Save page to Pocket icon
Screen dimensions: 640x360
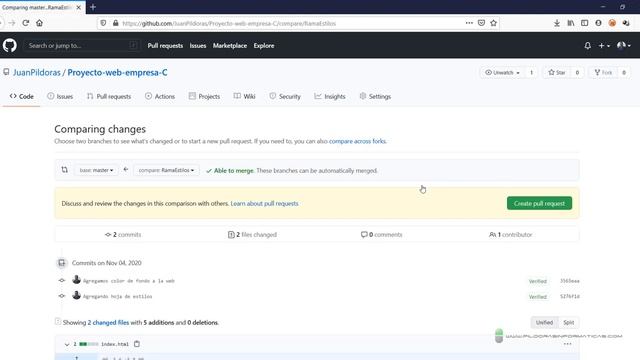481,23
